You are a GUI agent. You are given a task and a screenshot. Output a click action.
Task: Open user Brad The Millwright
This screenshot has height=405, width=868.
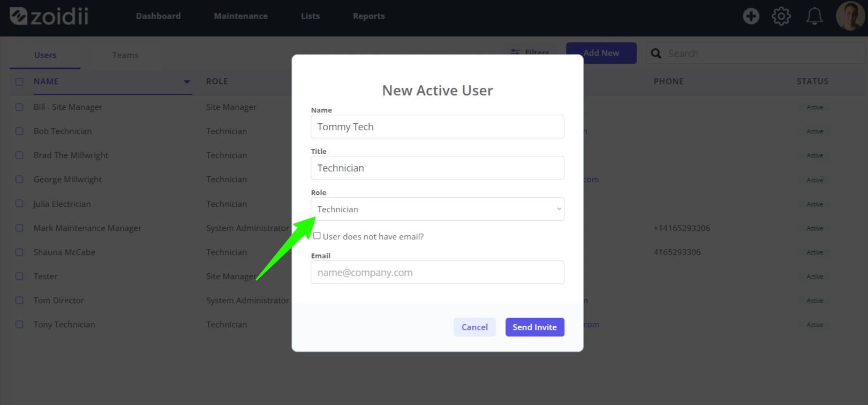[x=71, y=155]
